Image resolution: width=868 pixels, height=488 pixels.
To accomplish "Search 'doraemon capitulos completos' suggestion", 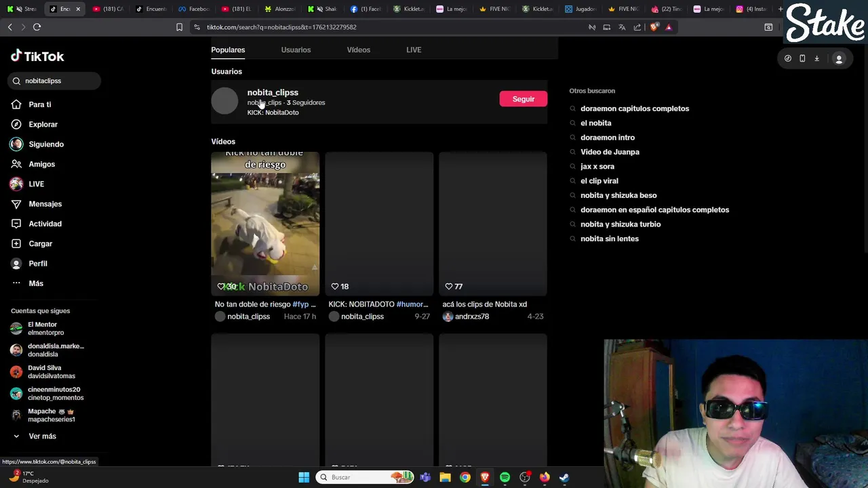I will tap(635, 108).
